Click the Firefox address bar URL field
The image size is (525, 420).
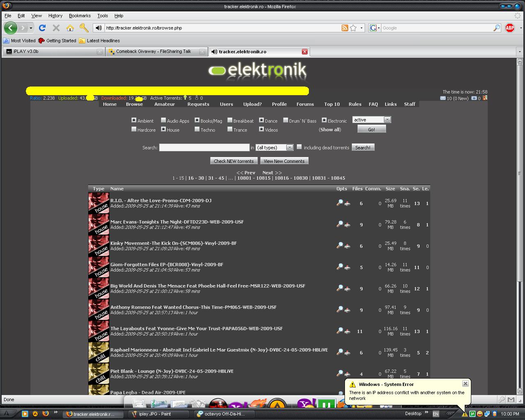tap(221, 28)
